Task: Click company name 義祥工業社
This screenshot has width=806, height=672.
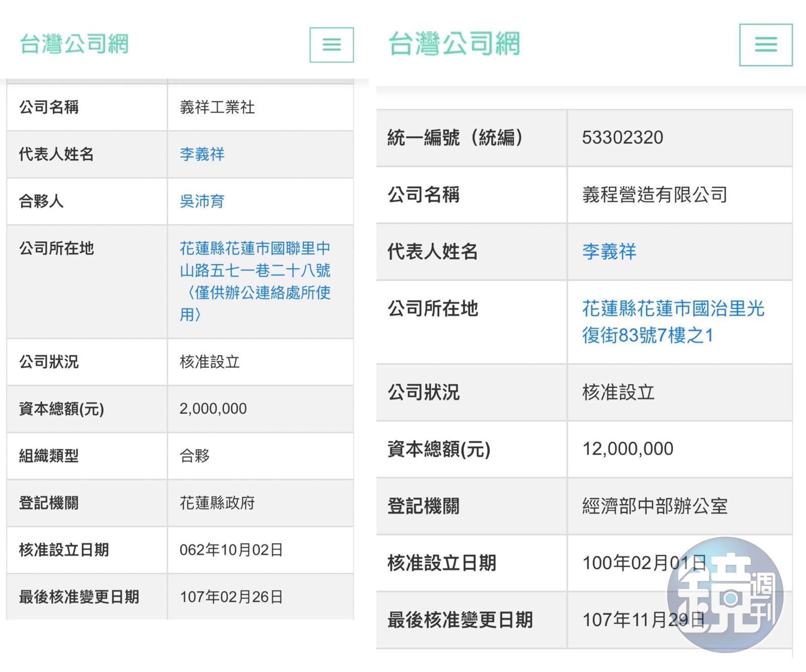Action: tap(217, 107)
